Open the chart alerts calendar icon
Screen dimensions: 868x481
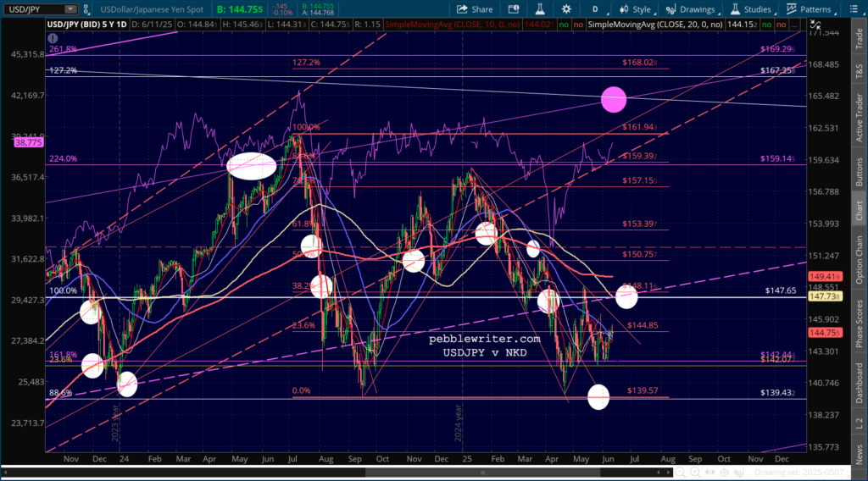(x=514, y=9)
